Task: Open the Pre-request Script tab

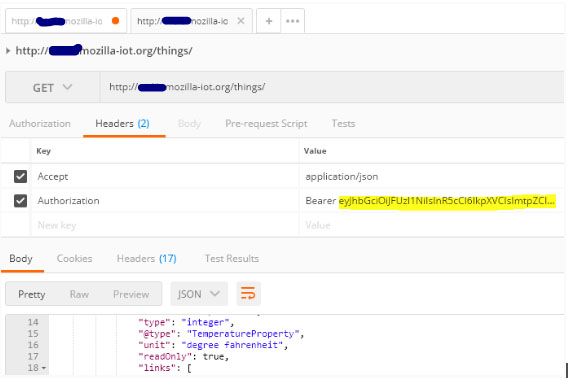Action: pos(266,123)
